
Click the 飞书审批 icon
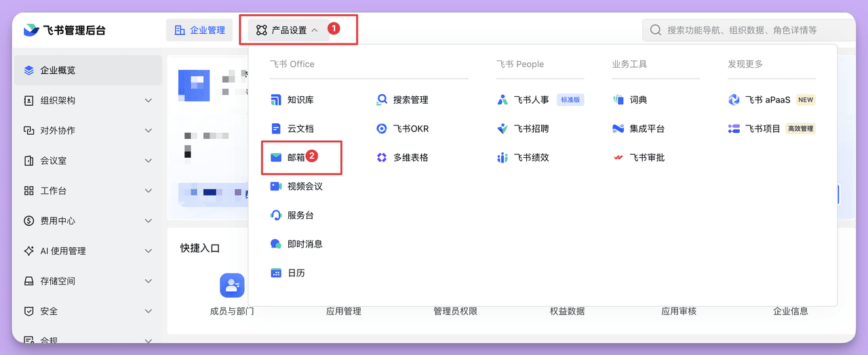pyautogui.click(x=618, y=157)
